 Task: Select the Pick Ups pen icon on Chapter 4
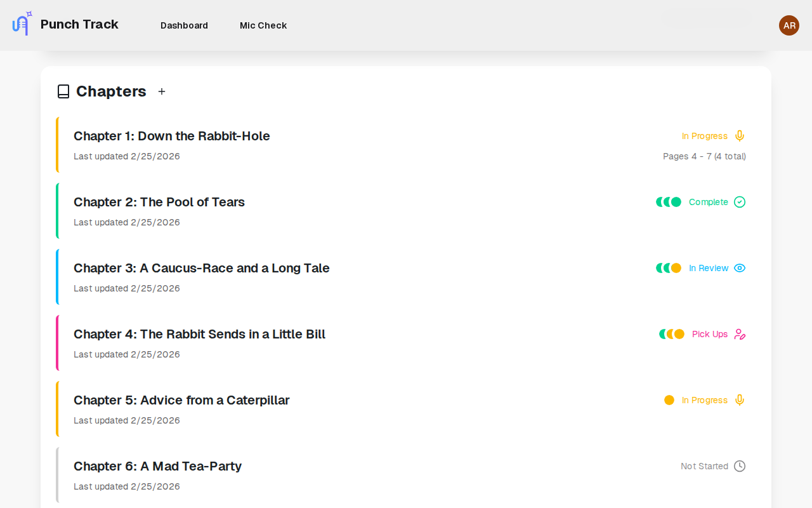(x=740, y=334)
